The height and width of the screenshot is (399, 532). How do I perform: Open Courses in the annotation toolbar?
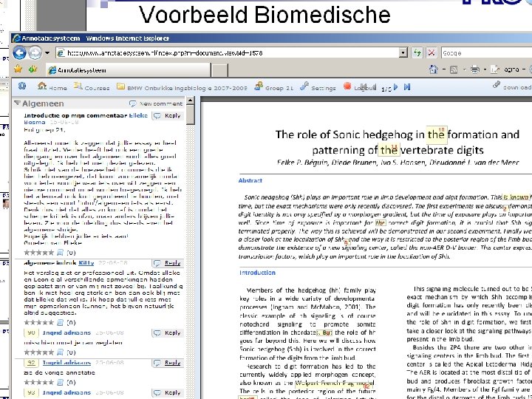click(92, 87)
